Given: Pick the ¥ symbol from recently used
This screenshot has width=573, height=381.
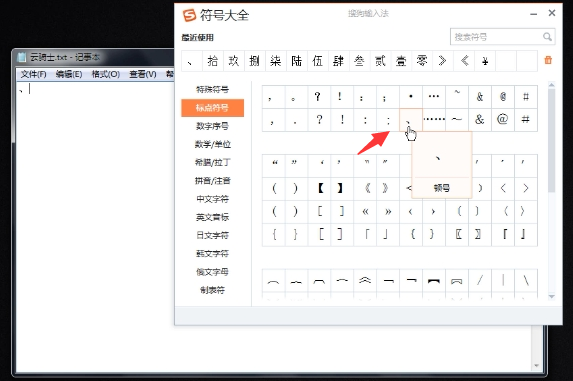Looking at the screenshot, I should [x=485, y=61].
